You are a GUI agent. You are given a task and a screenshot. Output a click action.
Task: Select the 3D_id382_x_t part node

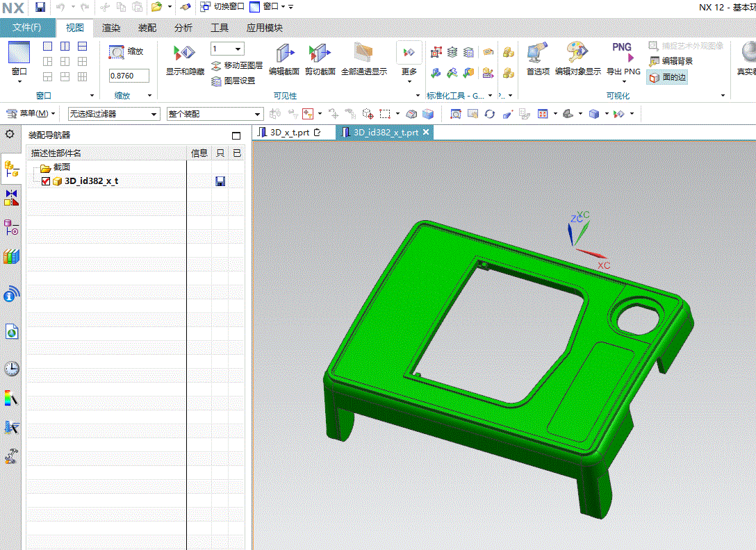91,181
